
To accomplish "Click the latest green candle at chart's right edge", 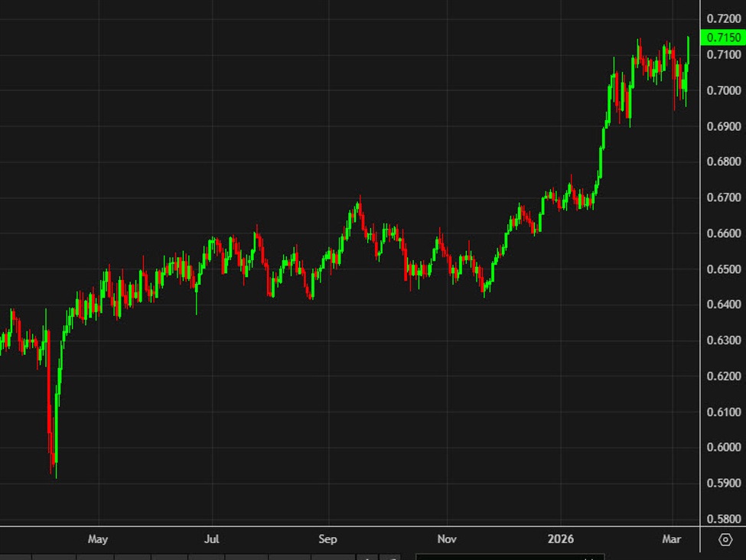I will coord(688,50).
